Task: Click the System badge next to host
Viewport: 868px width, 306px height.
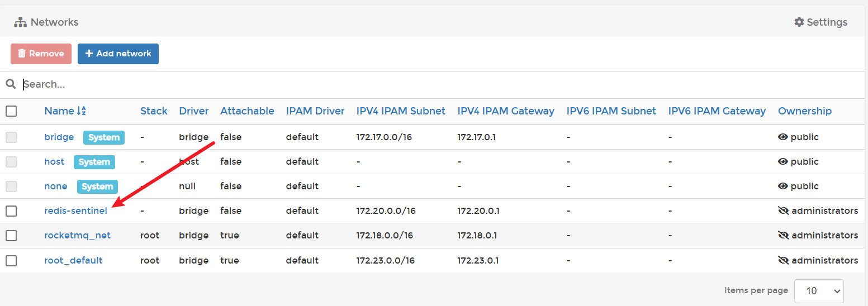Action: pos(94,162)
